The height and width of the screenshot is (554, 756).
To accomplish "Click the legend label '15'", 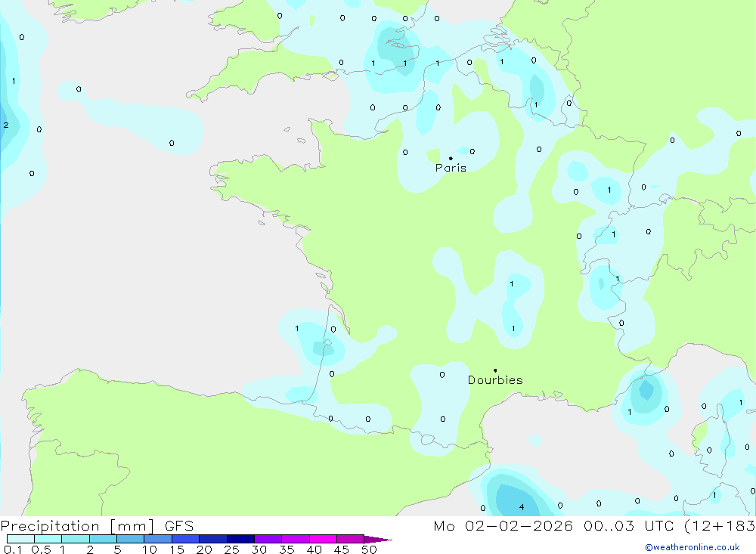I will click(176, 549).
